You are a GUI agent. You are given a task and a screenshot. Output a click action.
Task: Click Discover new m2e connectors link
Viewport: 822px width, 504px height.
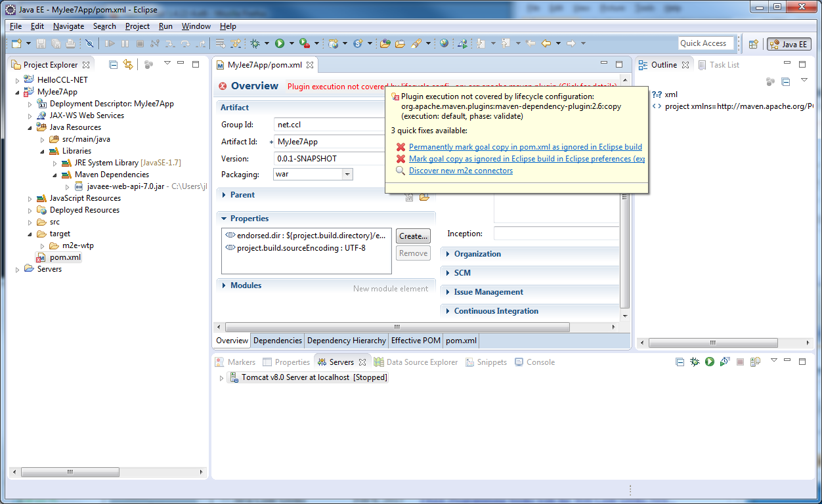[x=460, y=171]
